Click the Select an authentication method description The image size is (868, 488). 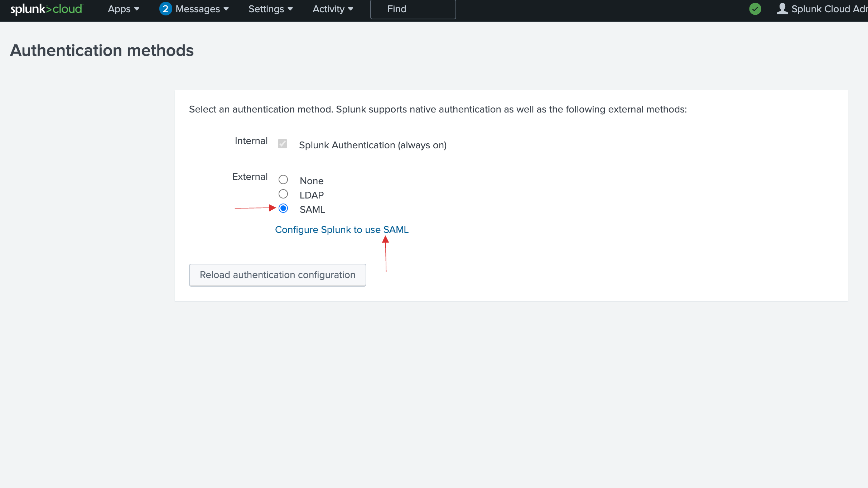(x=438, y=109)
